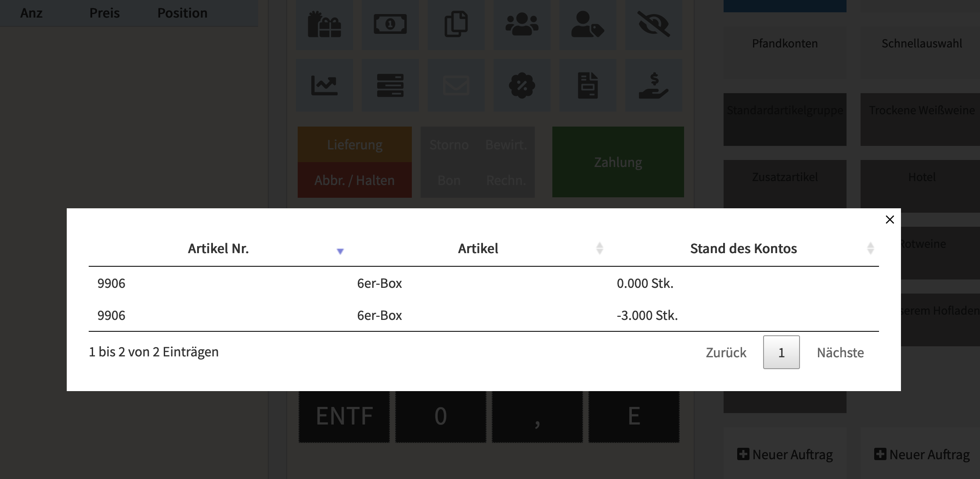Sort table by Artikel column arrows
Image resolution: width=980 pixels, height=479 pixels.
click(599, 249)
